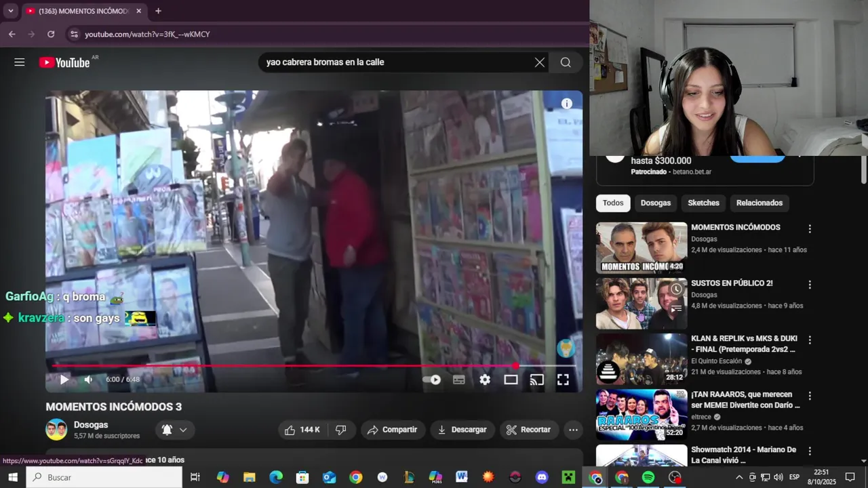Open Discord from taskbar
The width and height of the screenshot is (868, 488).
click(x=542, y=477)
